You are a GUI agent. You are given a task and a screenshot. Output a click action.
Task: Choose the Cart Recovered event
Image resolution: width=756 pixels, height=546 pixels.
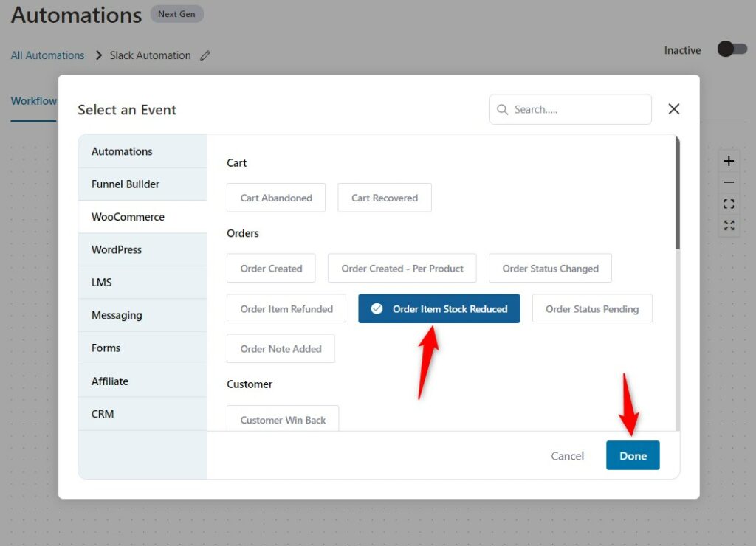pos(384,198)
